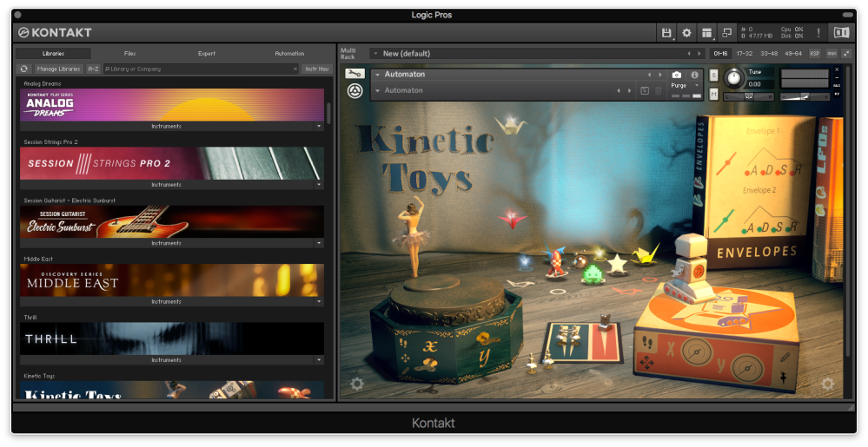Screen dimensions: 868x447
Task: Open the Purge dropdown menu
Action: (x=683, y=86)
